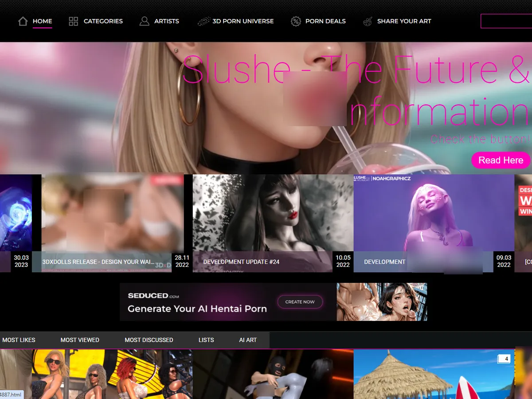Image resolution: width=532 pixels, height=399 pixels.
Task: Click the image count icon showing 4
Action: point(504,359)
